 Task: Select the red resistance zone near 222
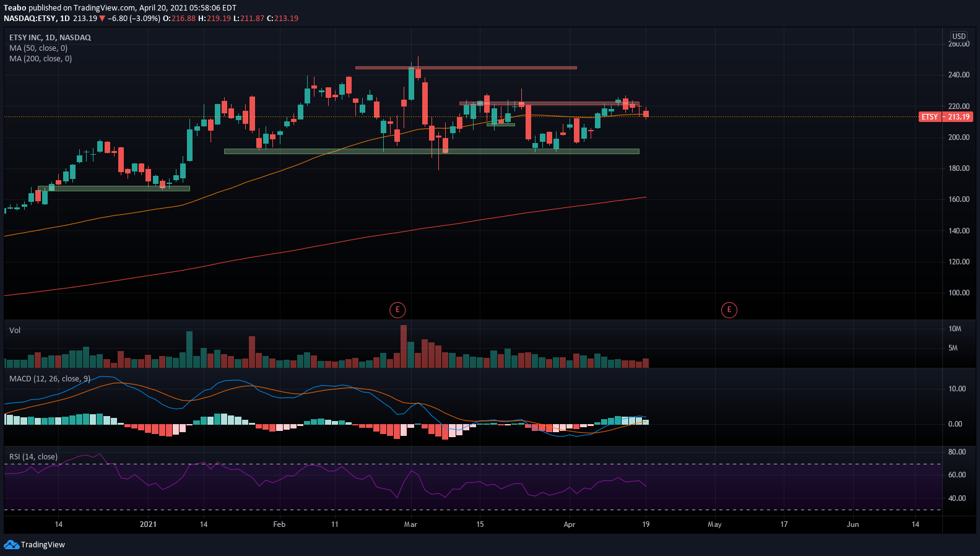pyautogui.click(x=549, y=103)
